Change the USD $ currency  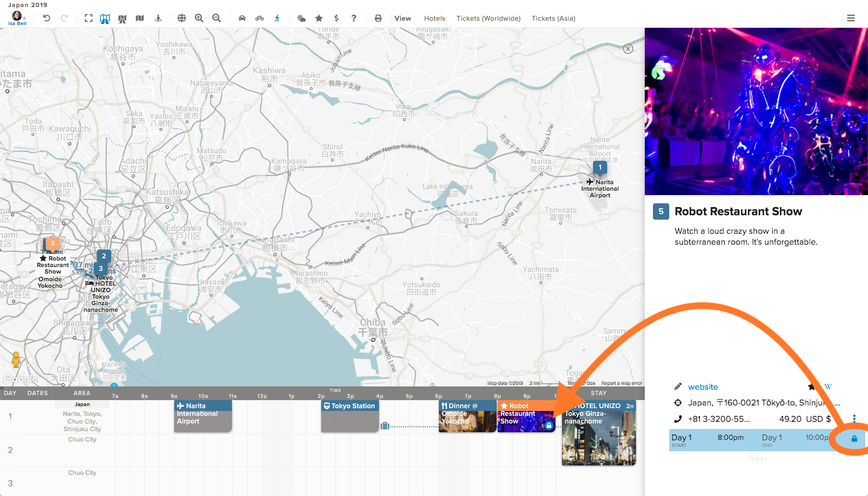coord(818,419)
